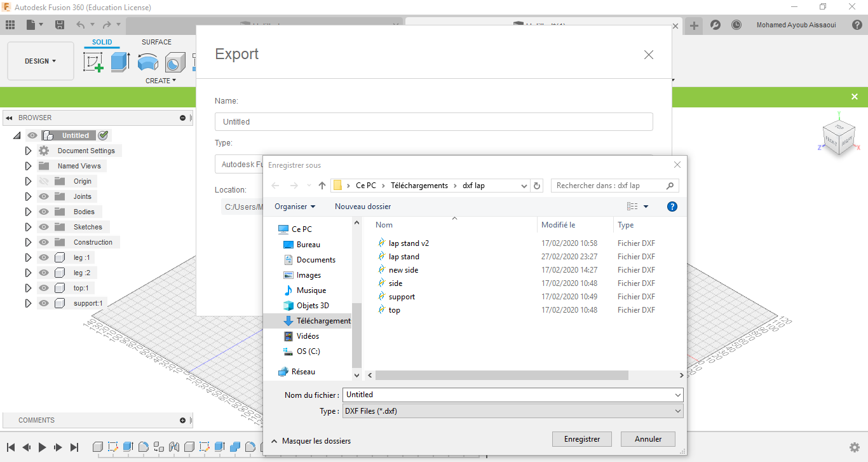Select the Create Sketch tool

(x=93, y=62)
